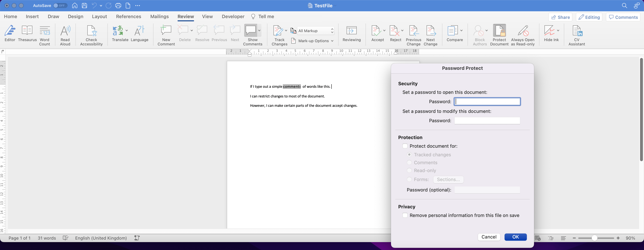Select the Comments radio option

tap(409, 163)
